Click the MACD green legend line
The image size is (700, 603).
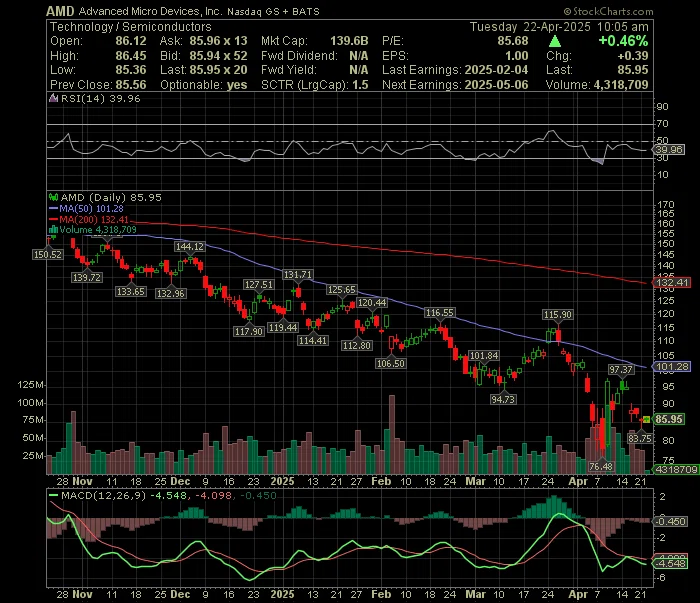coord(54,495)
